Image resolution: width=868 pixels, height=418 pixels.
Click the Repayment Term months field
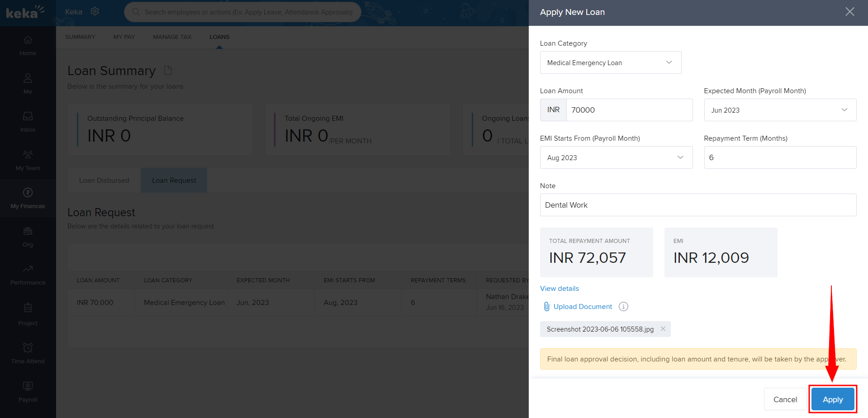(780, 157)
